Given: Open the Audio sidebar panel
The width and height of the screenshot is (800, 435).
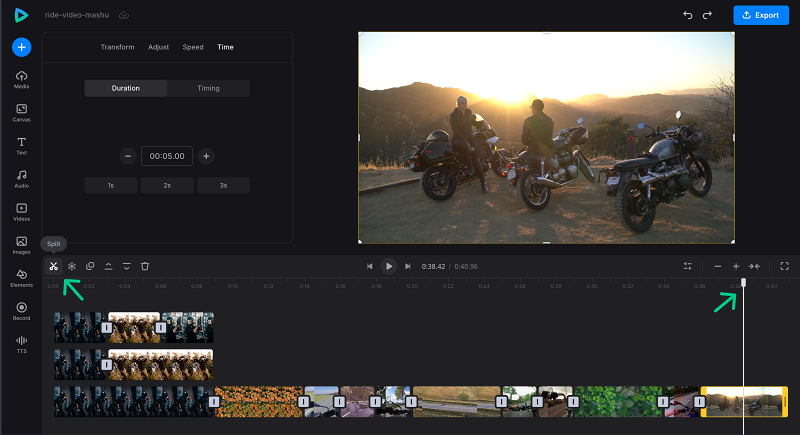Looking at the screenshot, I should pos(21,179).
